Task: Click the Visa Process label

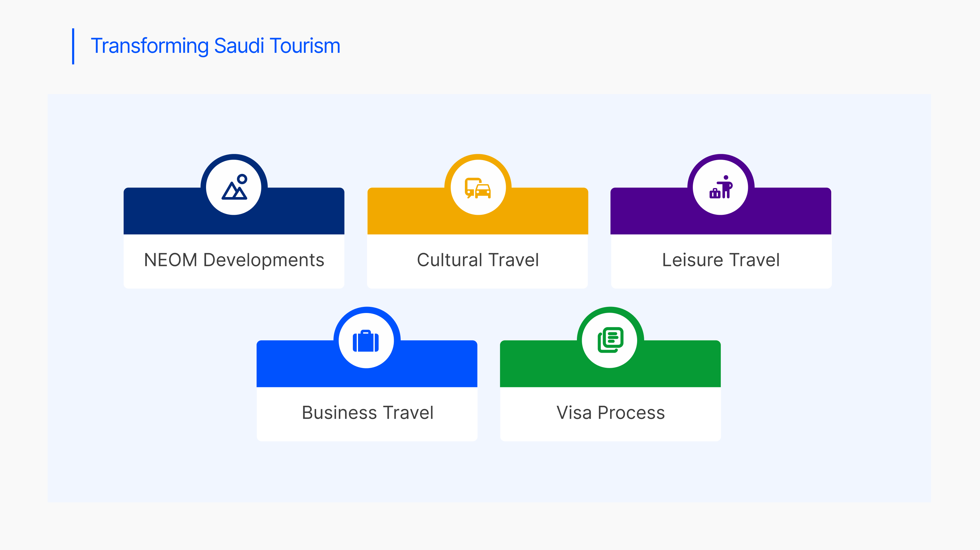Action: 611,413
